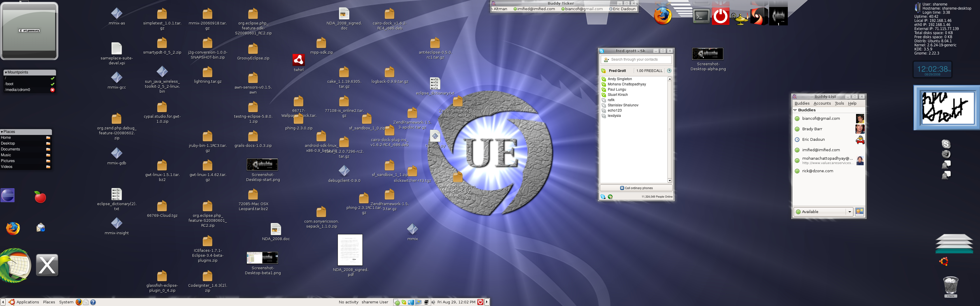This screenshot has width=980, height=306.
Task: Collapse the Mountpoints applet
Action: (x=6, y=72)
